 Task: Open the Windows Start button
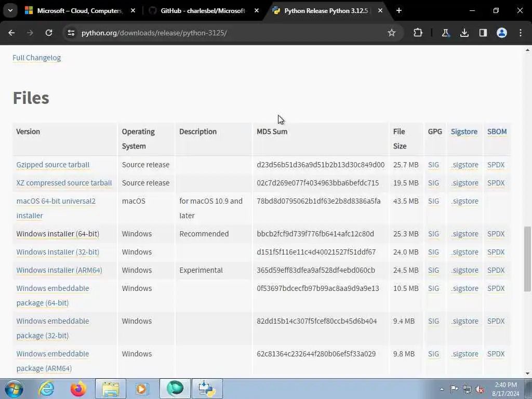(x=14, y=389)
